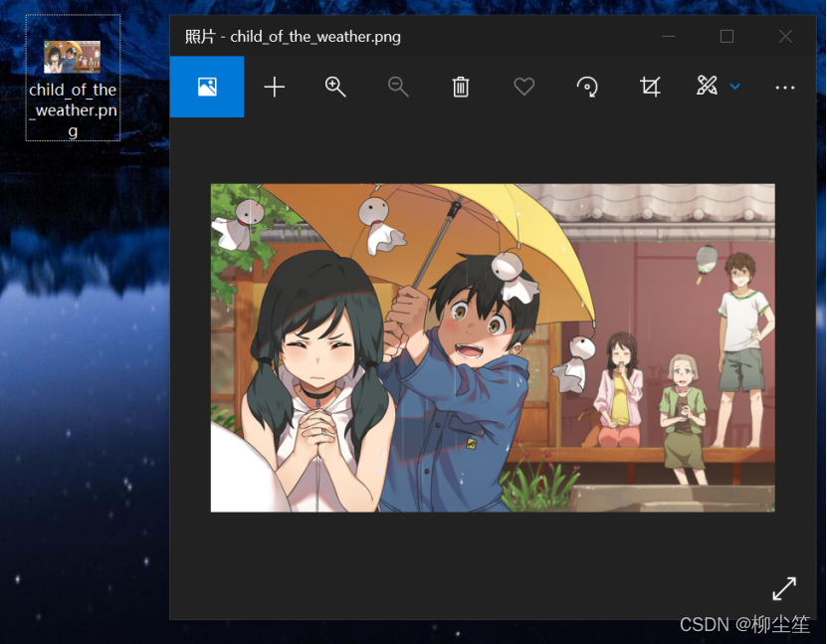This screenshot has height=644, width=827.
Task: Rotate the photo with the rotate icon
Action: coord(587,87)
